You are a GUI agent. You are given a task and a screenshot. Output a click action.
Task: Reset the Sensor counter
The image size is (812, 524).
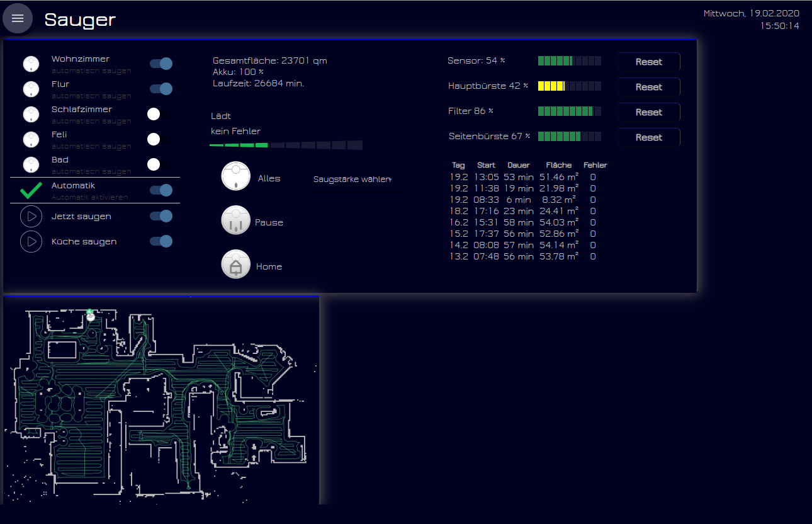coord(649,62)
